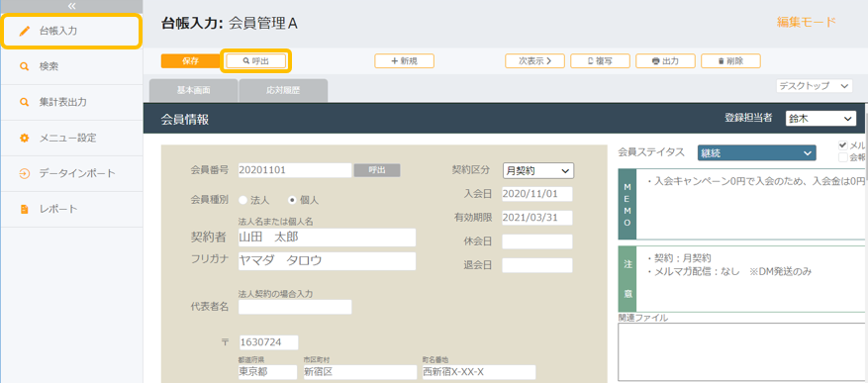Collapse the sidebar with double chevron icon
The width and height of the screenshot is (868, 383).
(x=71, y=6)
